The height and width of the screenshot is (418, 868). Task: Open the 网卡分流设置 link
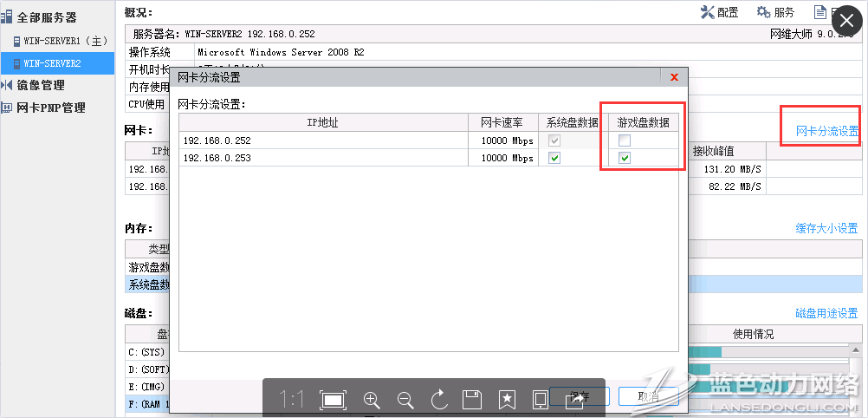pos(826,131)
